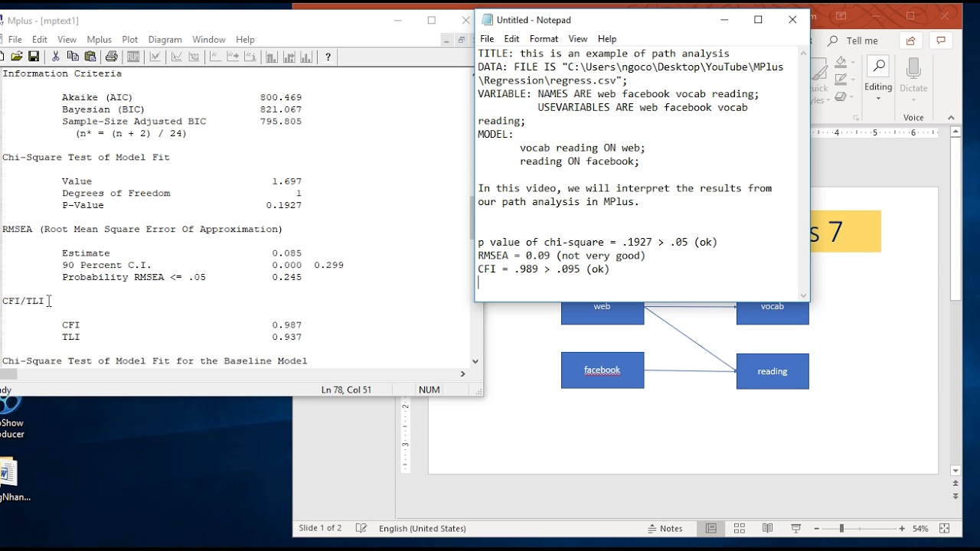Viewport: 980px width, 551px height.
Task: Open view plots icon in Mplus toolbar
Action: (155, 57)
